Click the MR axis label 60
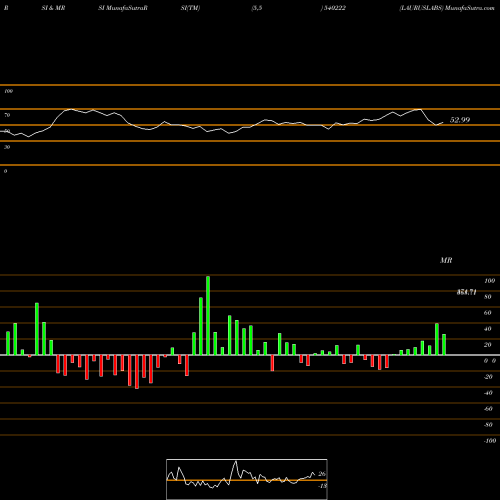 coord(487,313)
